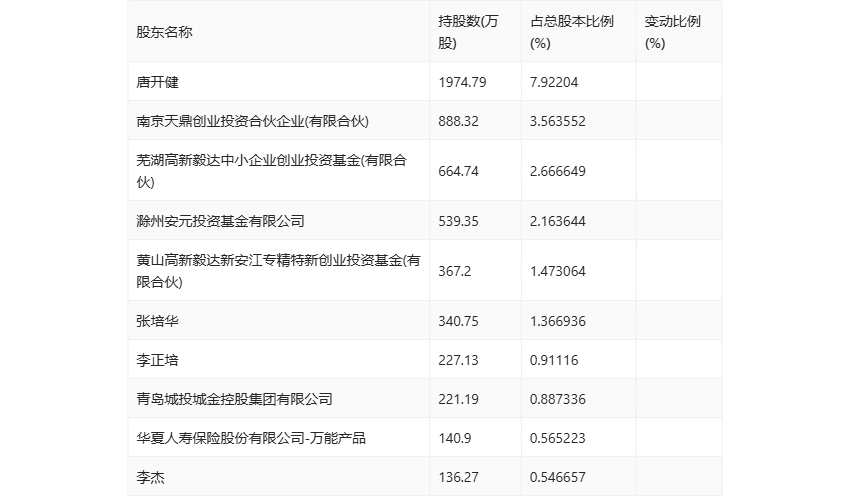Select the percentage 1.366936
This screenshot has width=850, height=496.
tap(558, 321)
